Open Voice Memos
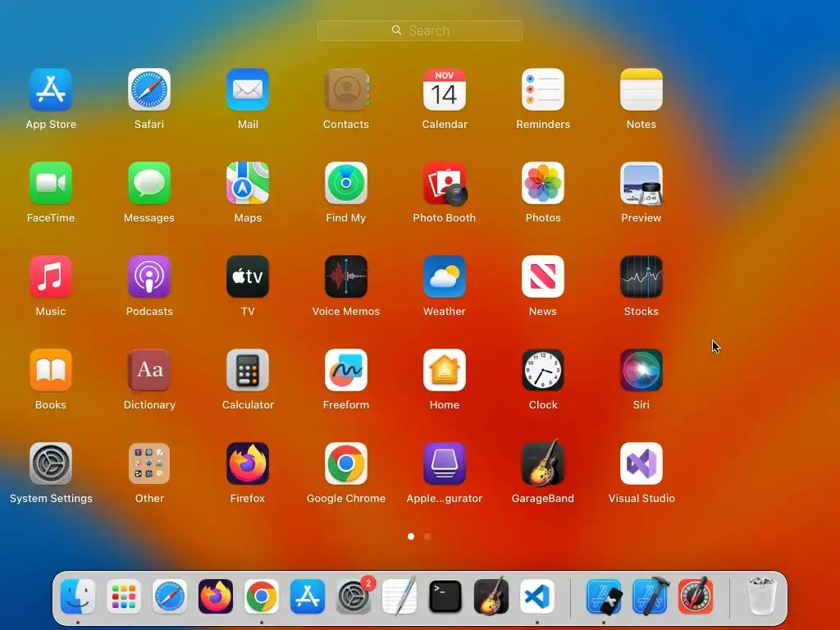 [x=346, y=276]
